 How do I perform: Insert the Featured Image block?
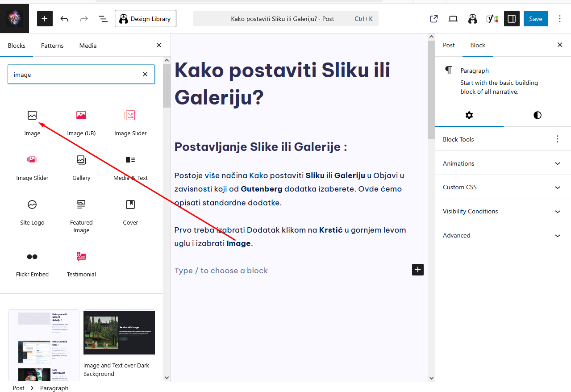pyautogui.click(x=81, y=205)
